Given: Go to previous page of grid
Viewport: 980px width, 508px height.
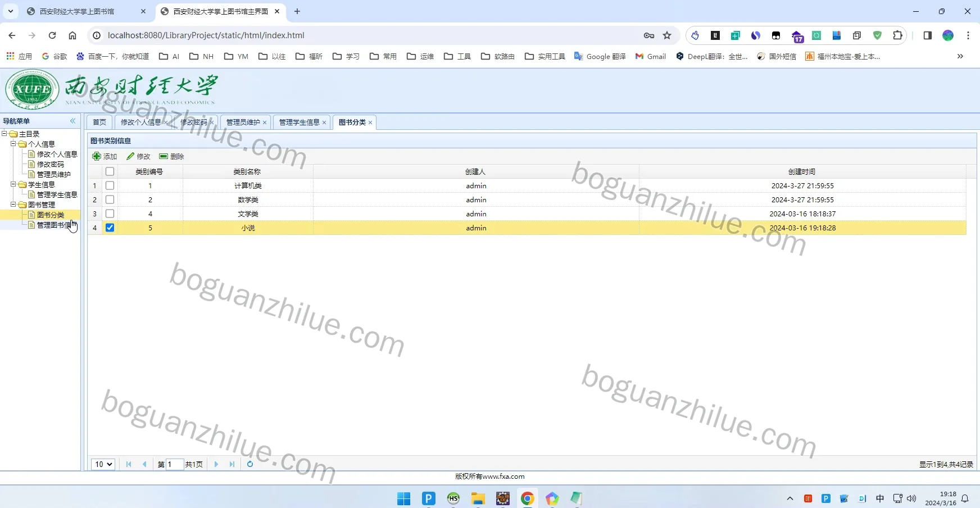Looking at the screenshot, I should [x=144, y=464].
